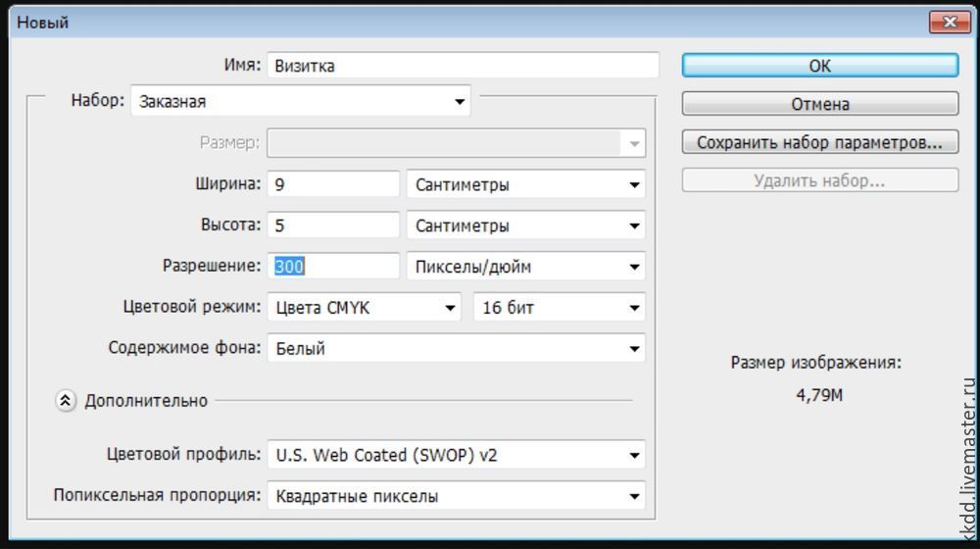Click Сохранить набор параметров button
This screenshot has width=980, height=549.
(x=819, y=142)
